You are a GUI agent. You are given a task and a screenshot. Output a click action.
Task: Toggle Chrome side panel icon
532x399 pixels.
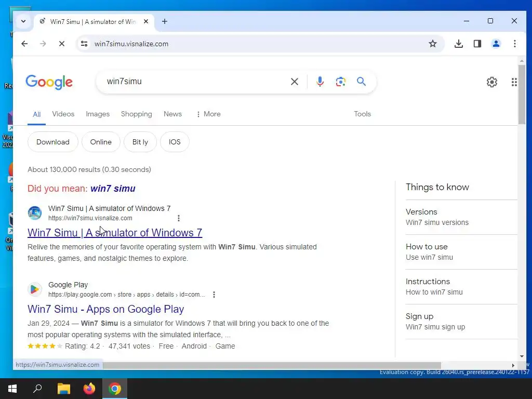point(477,44)
